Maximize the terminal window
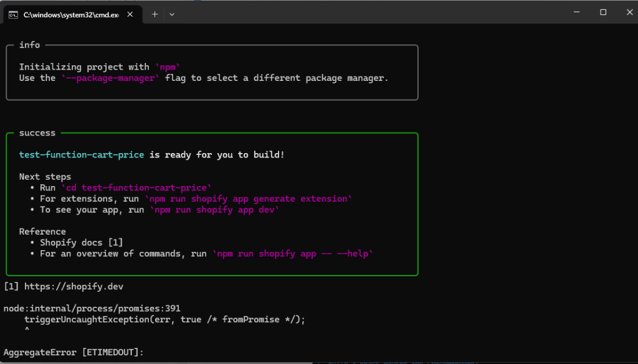The height and width of the screenshot is (364, 638). (x=603, y=12)
